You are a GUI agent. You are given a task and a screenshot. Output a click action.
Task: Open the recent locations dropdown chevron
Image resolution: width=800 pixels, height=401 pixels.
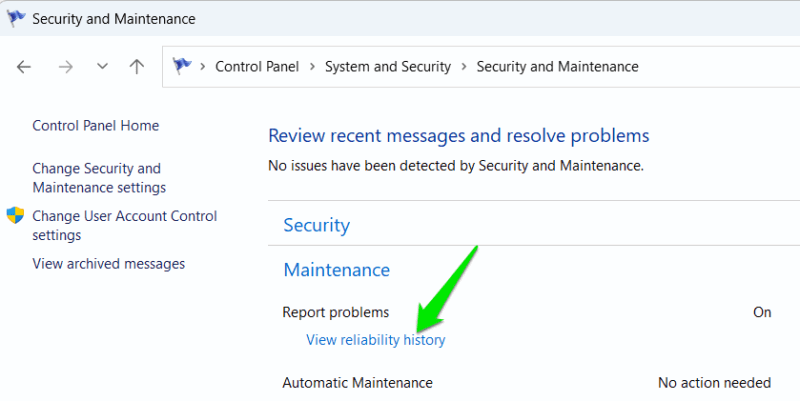[x=101, y=67]
